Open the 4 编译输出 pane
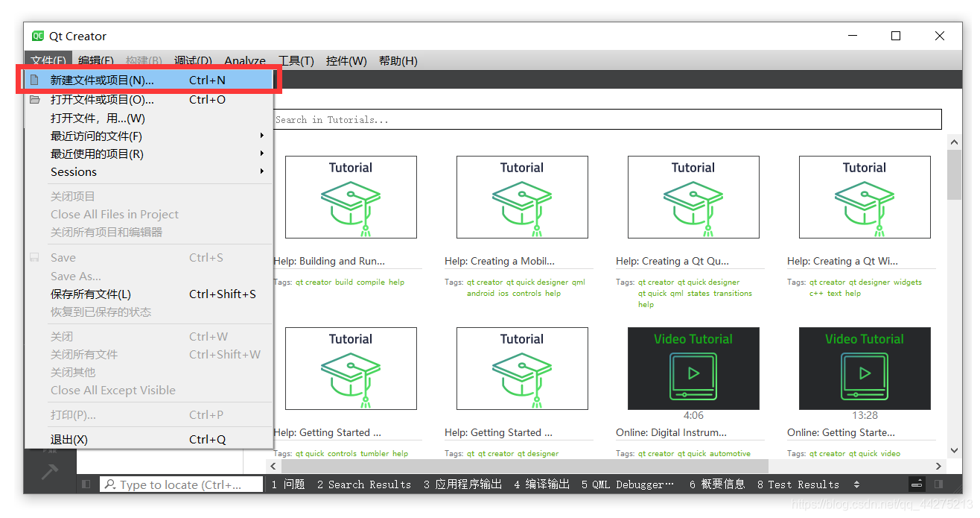The width and height of the screenshot is (980, 518). (x=541, y=484)
